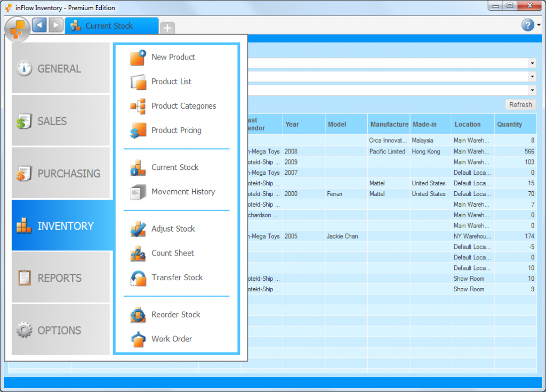This screenshot has width=546, height=392.
Task: Select Transfer Stock
Action: point(137,277)
